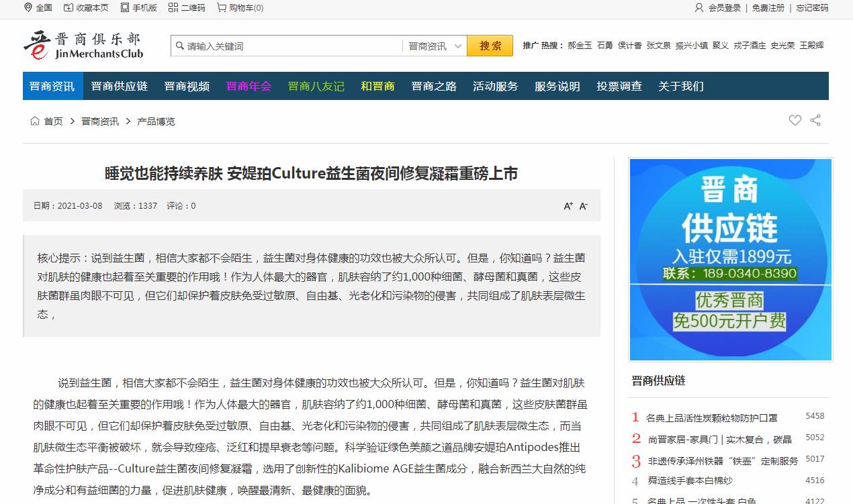This screenshot has height=504, width=853.
Task: Open 尚晋家居-家具门 list item
Action: (720, 440)
